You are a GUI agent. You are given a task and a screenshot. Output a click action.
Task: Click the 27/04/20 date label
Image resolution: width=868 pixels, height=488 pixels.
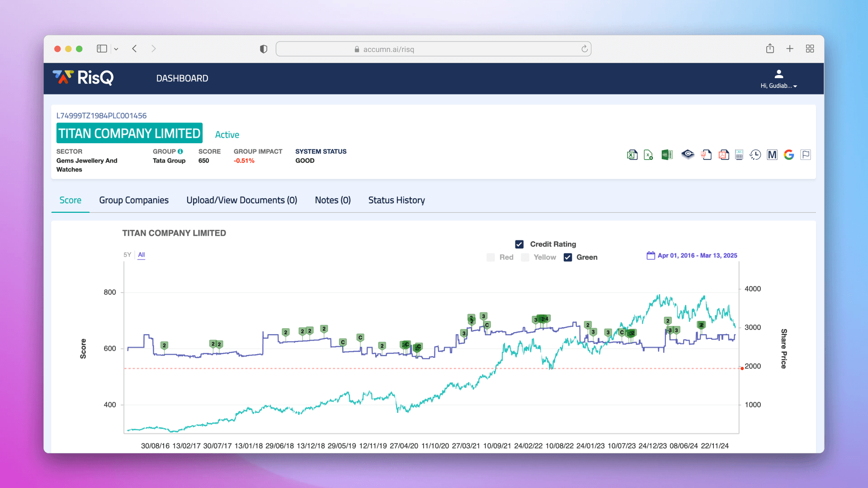pos(404,446)
